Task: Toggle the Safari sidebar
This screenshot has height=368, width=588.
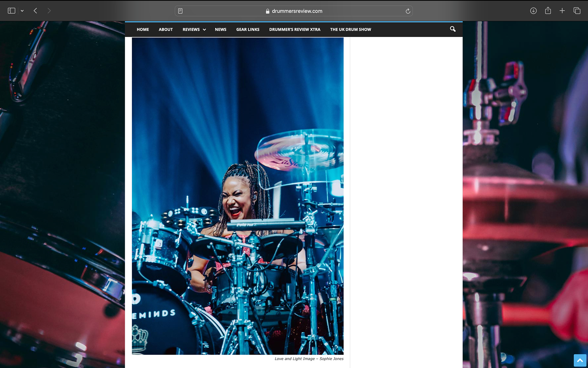Action: (12, 10)
